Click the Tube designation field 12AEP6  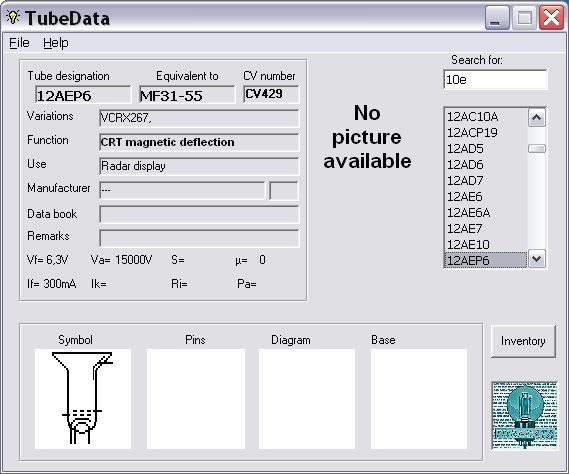coord(83,95)
